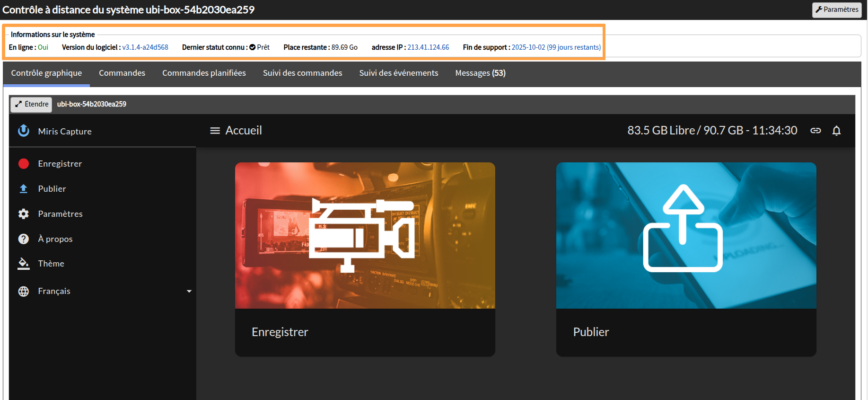This screenshot has height=400, width=868.
Task: Click the upload icon beside Publier
Action: (24, 189)
